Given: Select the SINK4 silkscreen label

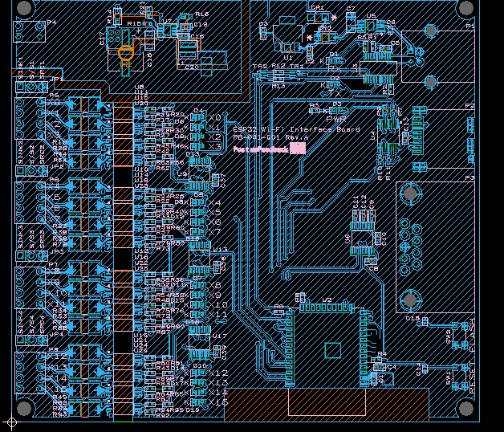Looking at the screenshot, I should [21, 322].
